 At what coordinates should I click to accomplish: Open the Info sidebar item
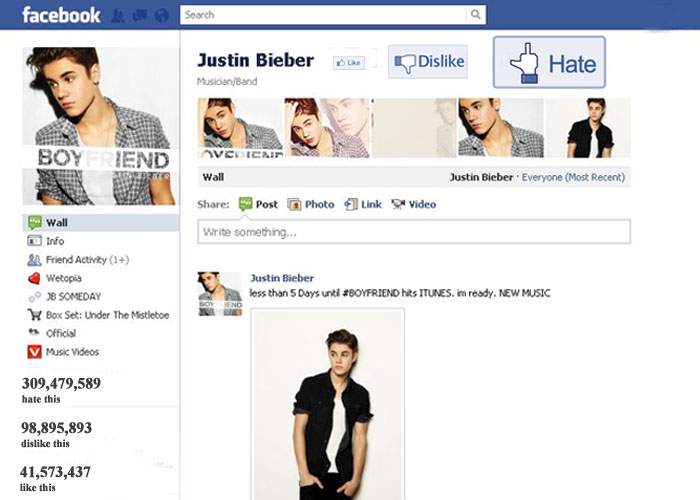(101, 241)
